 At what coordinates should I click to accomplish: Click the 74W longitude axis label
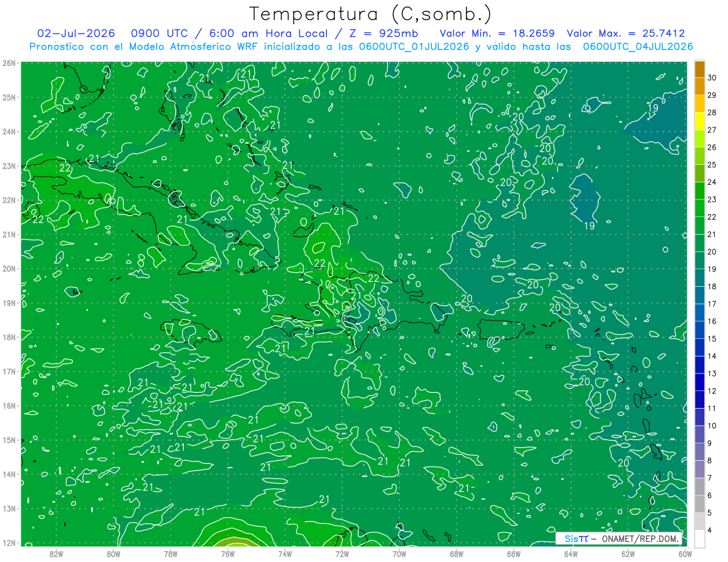point(285,554)
